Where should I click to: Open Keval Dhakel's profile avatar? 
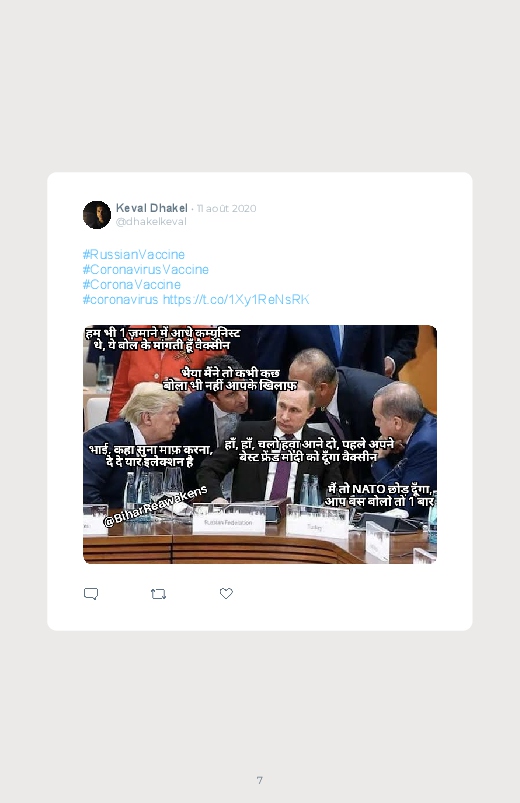click(x=97, y=215)
